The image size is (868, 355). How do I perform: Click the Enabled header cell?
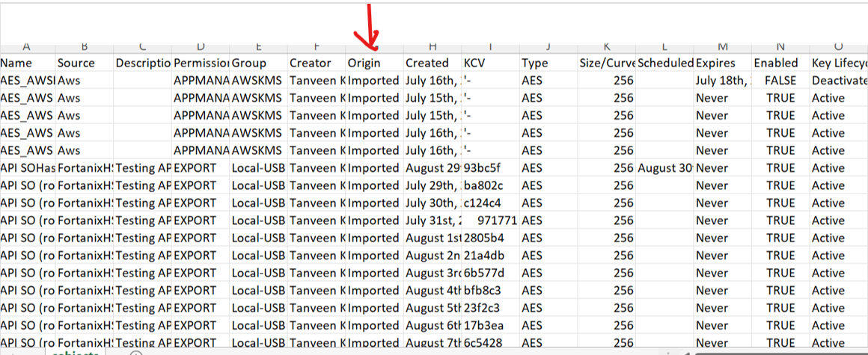pos(780,64)
